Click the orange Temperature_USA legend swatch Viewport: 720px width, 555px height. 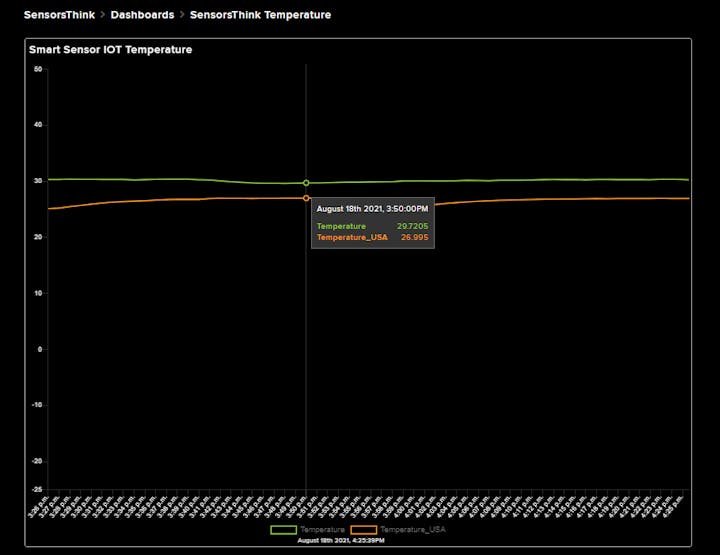click(x=363, y=529)
